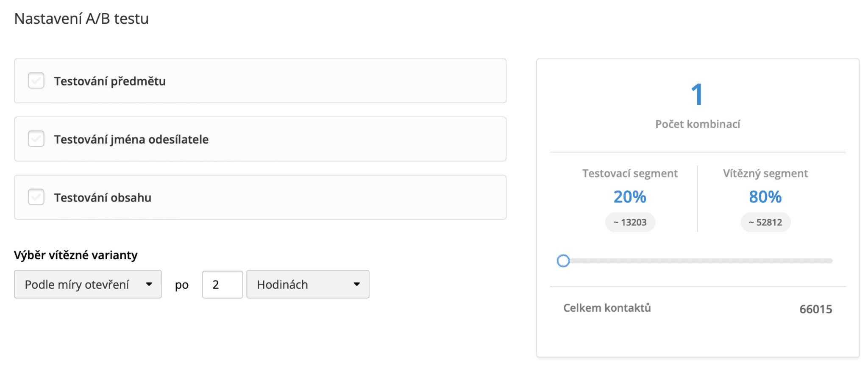Click the number field containing 2
Image resolution: width=868 pixels, height=365 pixels.
click(222, 285)
